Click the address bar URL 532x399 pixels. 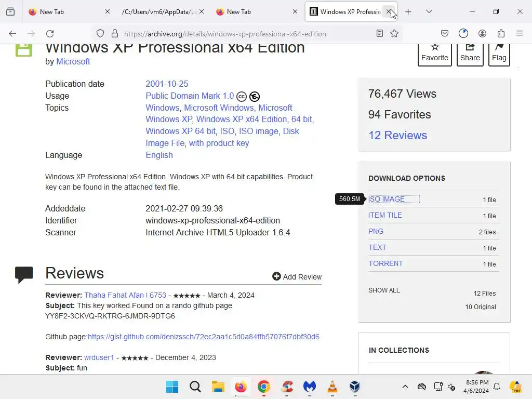[x=225, y=34]
